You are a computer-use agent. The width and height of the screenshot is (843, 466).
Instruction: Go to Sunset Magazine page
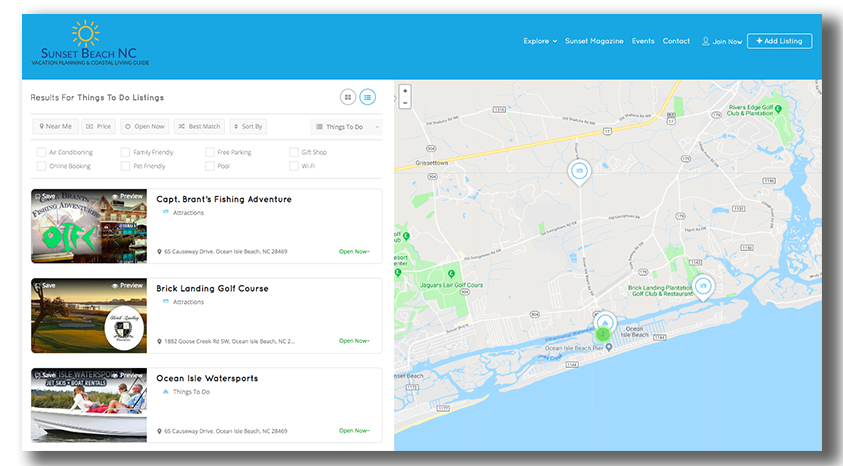[x=594, y=41]
